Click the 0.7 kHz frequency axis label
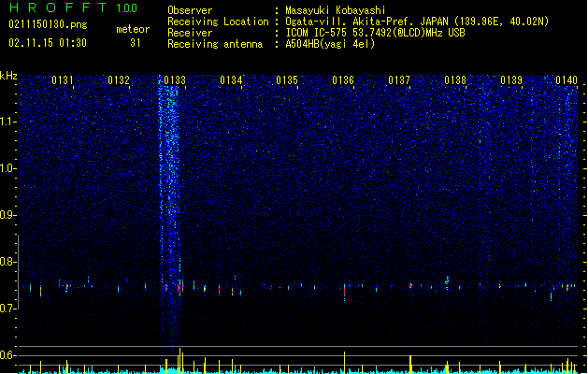 8,309
